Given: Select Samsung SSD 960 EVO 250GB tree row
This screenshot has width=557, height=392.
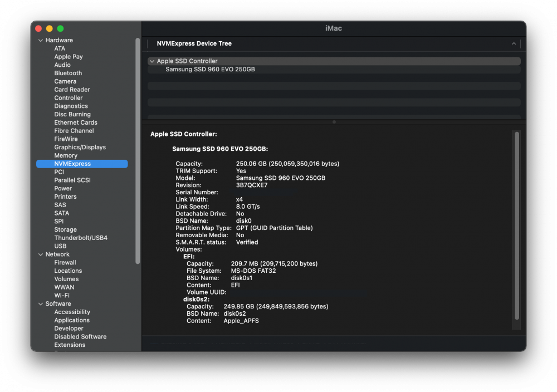Looking at the screenshot, I should pyautogui.click(x=334, y=70).
